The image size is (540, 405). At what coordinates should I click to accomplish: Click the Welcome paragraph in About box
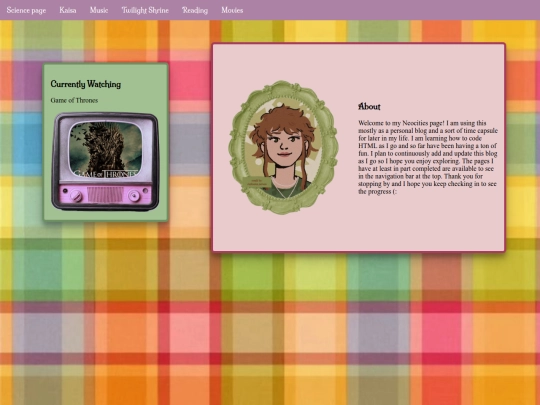(x=428, y=157)
